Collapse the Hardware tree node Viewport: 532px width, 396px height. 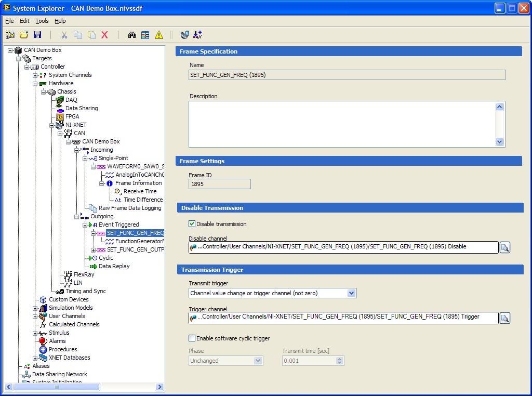click(x=35, y=84)
